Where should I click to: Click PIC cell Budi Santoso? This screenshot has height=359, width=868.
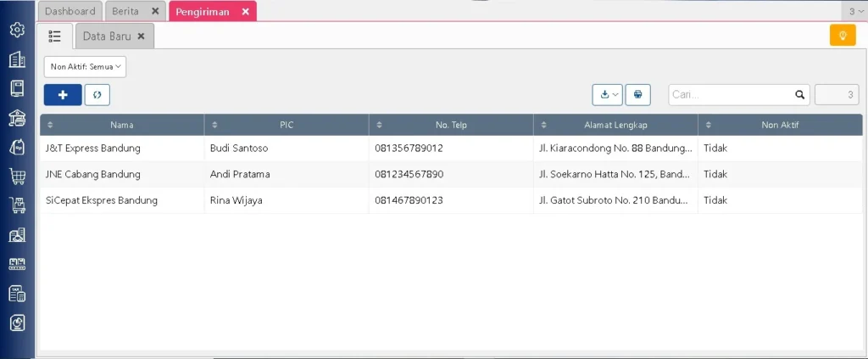[x=239, y=149]
